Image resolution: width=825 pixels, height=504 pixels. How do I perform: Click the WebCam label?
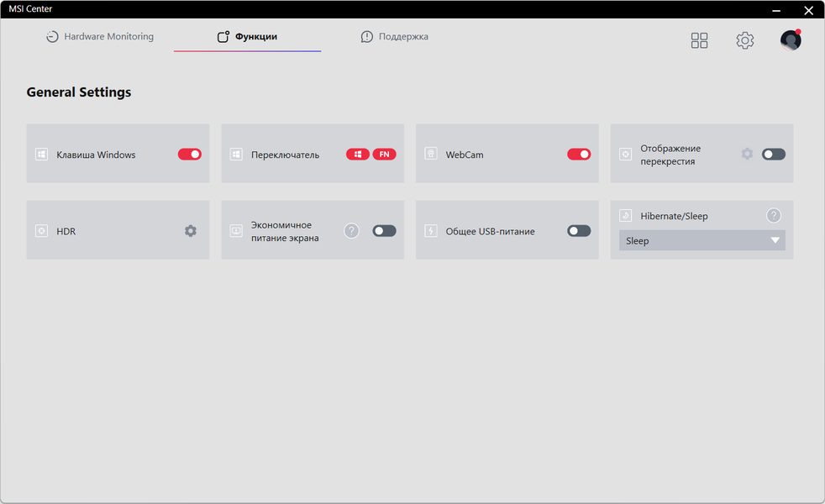point(465,155)
